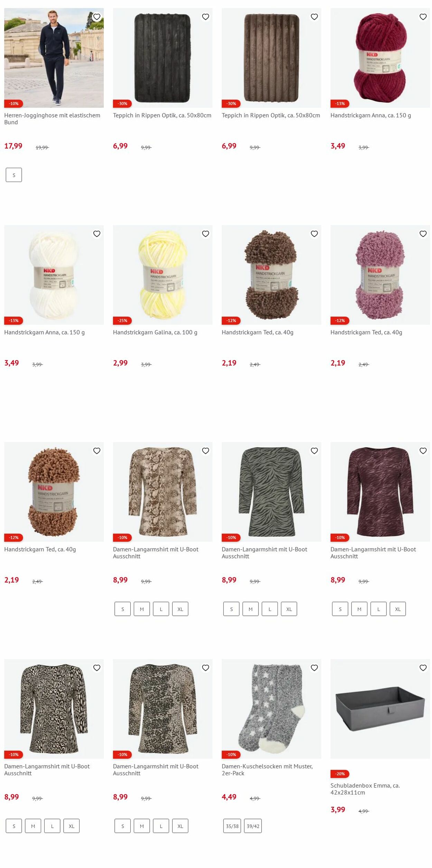The height and width of the screenshot is (868, 432).
Task: Wishlist the Schubladenbox Emma via heart
Action: [x=423, y=667]
